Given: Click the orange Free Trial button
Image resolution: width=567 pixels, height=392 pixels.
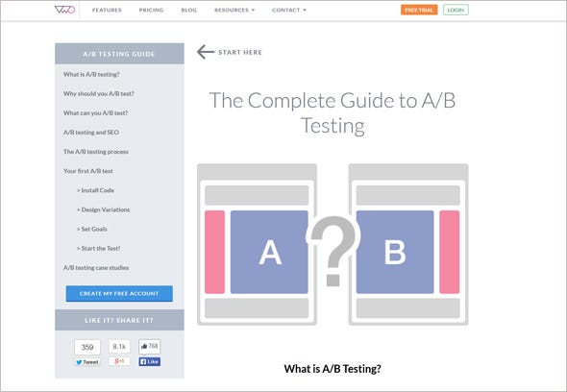Looking at the screenshot, I should (x=419, y=10).
